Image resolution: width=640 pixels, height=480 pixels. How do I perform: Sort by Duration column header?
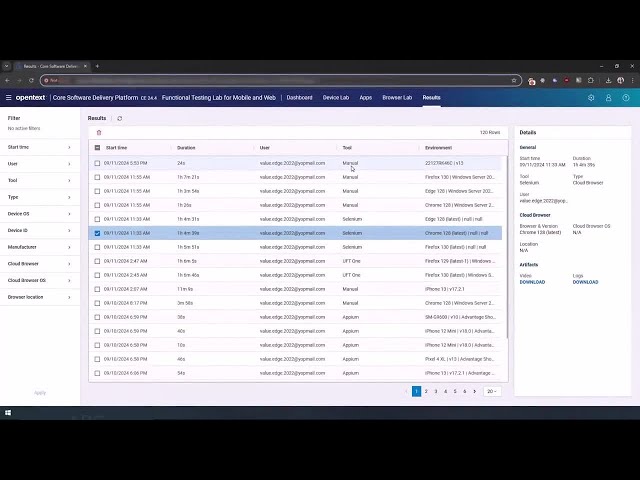(x=186, y=148)
